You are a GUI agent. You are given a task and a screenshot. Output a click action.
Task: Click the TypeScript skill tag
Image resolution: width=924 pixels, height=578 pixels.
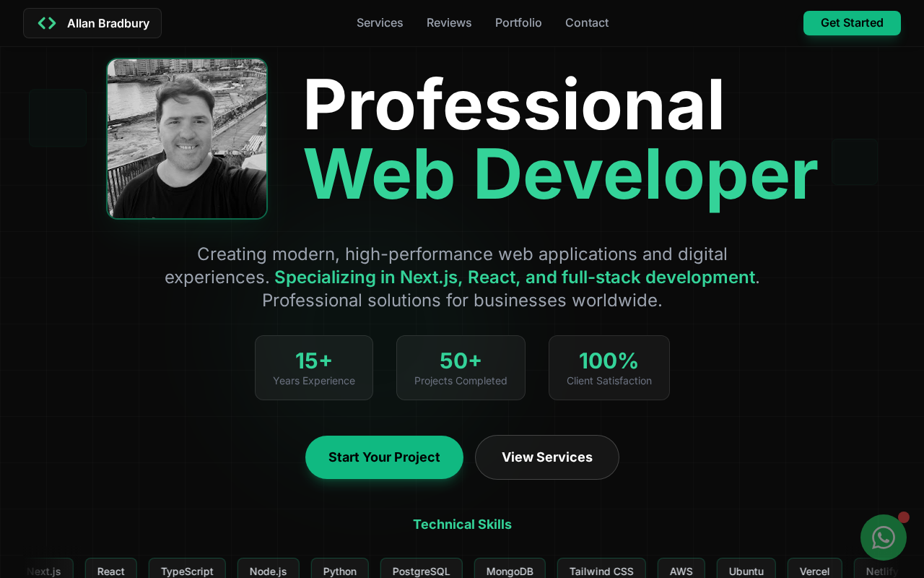pos(187,569)
